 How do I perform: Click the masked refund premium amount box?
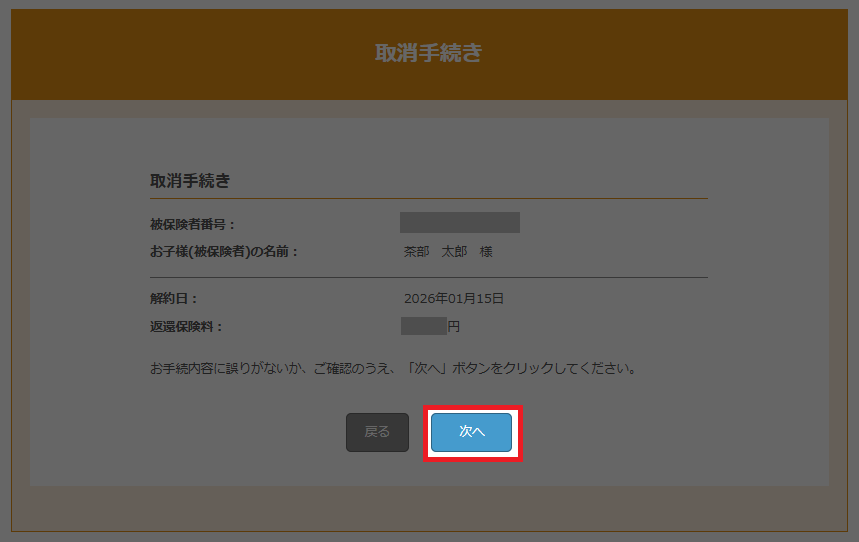pos(423,326)
